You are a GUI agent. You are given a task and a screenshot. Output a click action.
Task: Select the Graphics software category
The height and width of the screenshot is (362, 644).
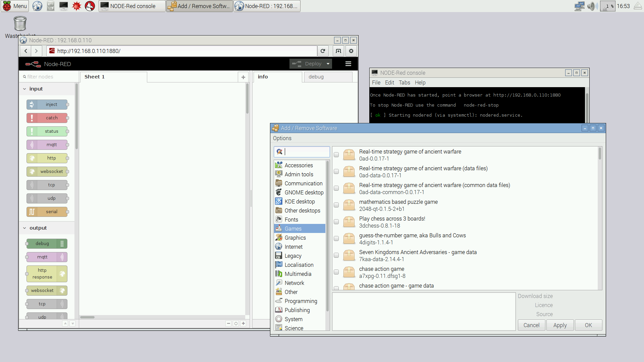point(300,238)
